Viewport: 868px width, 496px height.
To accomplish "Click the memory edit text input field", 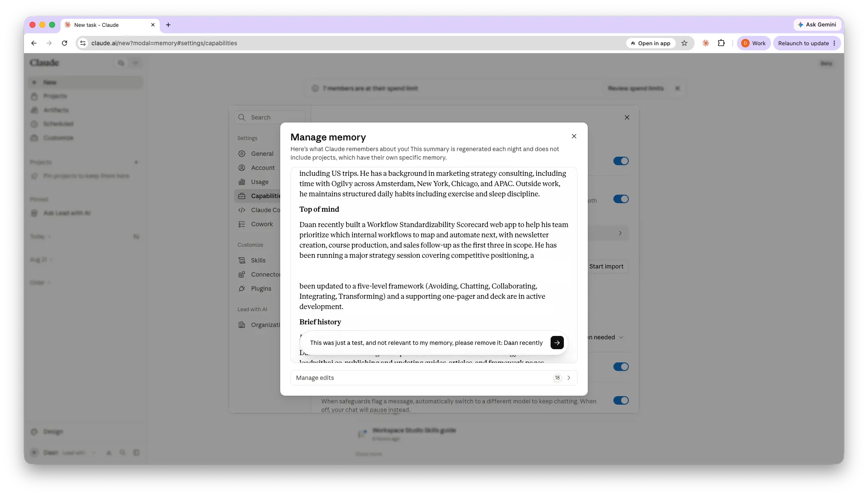I will (x=427, y=343).
